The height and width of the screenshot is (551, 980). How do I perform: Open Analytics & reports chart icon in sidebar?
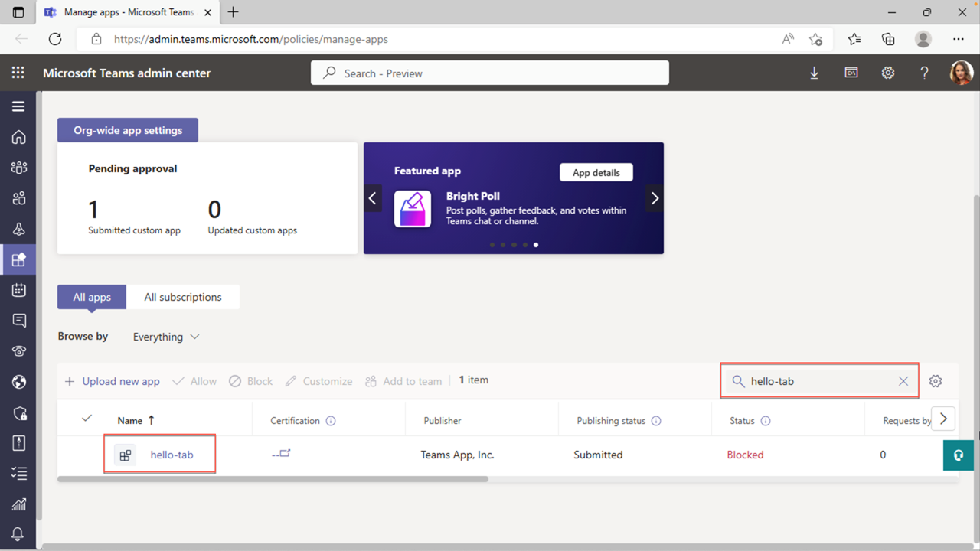click(19, 504)
